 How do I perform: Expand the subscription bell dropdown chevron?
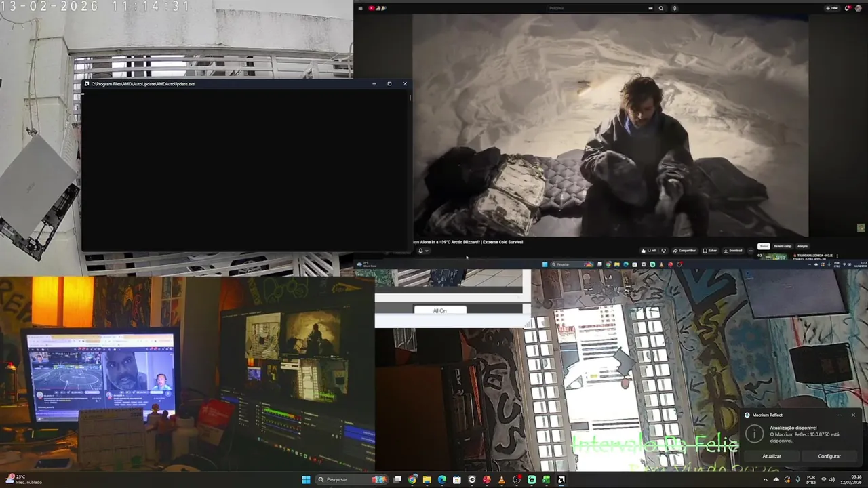click(x=427, y=251)
